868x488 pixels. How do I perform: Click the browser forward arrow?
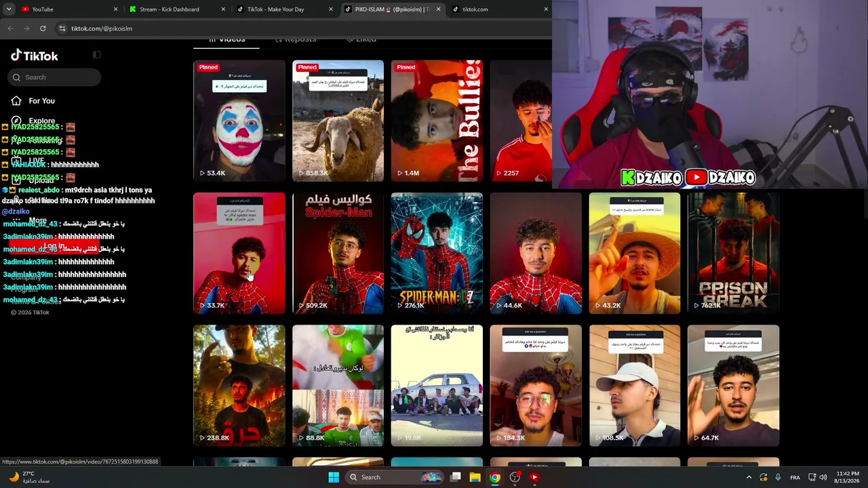[26, 28]
